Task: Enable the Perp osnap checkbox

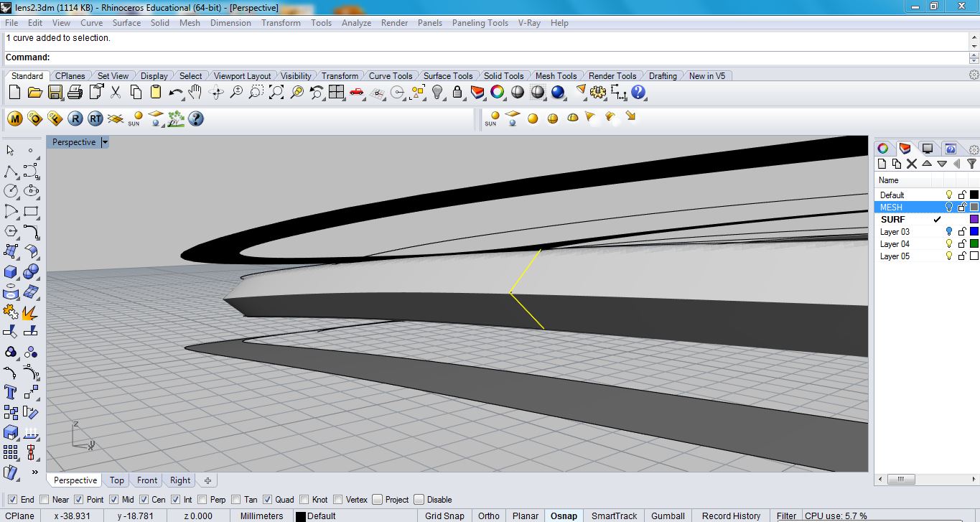Action: pyautogui.click(x=202, y=500)
